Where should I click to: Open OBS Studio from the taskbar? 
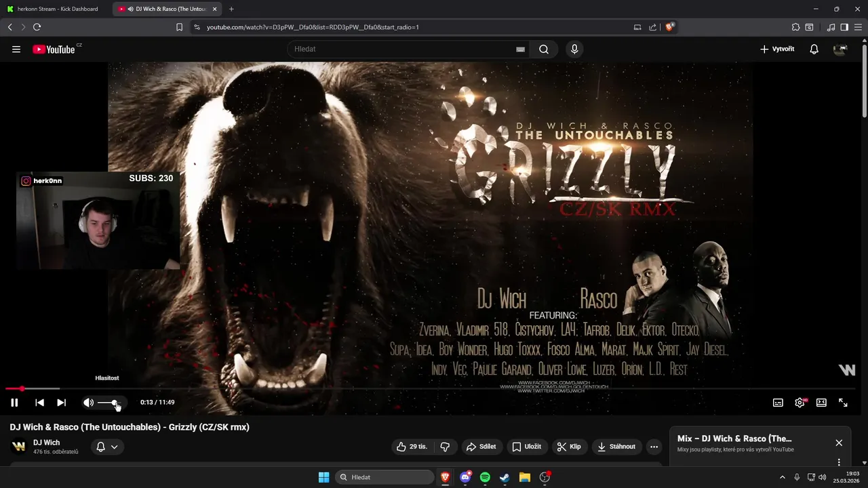[x=545, y=477]
